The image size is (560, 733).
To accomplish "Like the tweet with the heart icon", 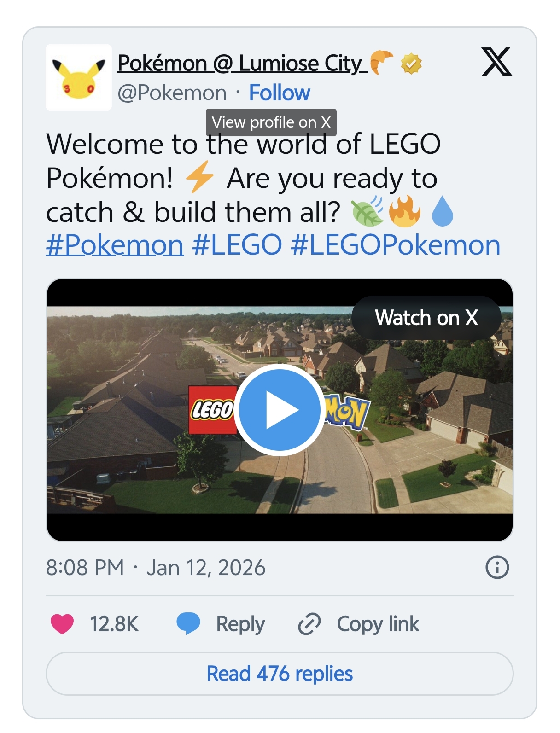I will 64,624.
